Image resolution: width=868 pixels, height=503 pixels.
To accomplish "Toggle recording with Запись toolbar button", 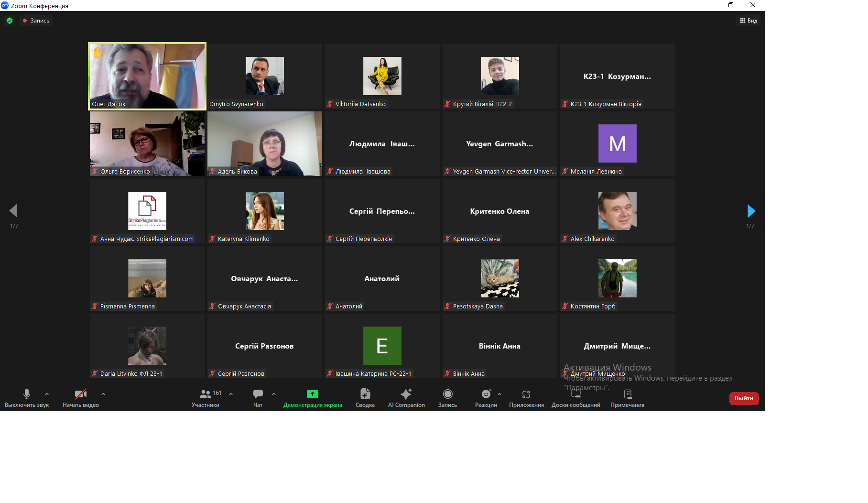I will (448, 398).
